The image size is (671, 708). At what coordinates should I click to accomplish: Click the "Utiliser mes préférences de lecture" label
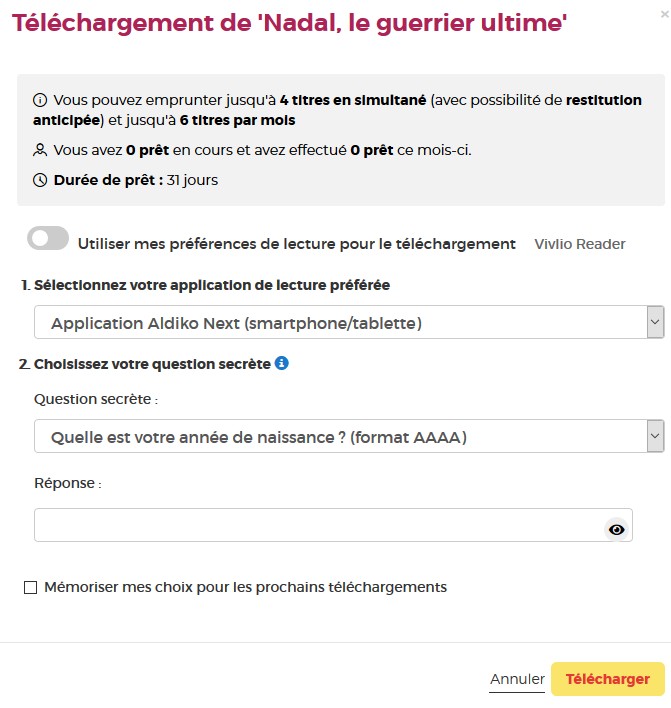click(296, 244)
